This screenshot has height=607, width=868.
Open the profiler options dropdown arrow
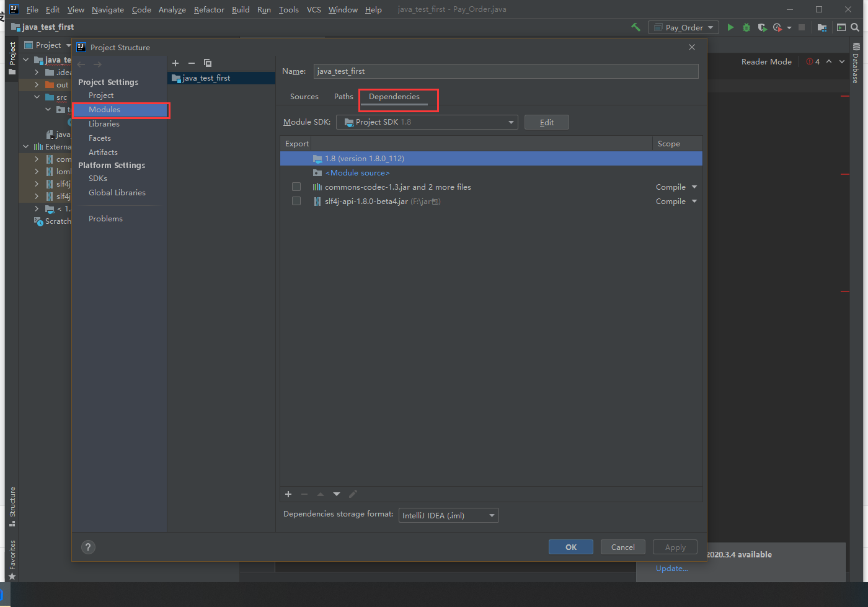click(x=789, y=28)
